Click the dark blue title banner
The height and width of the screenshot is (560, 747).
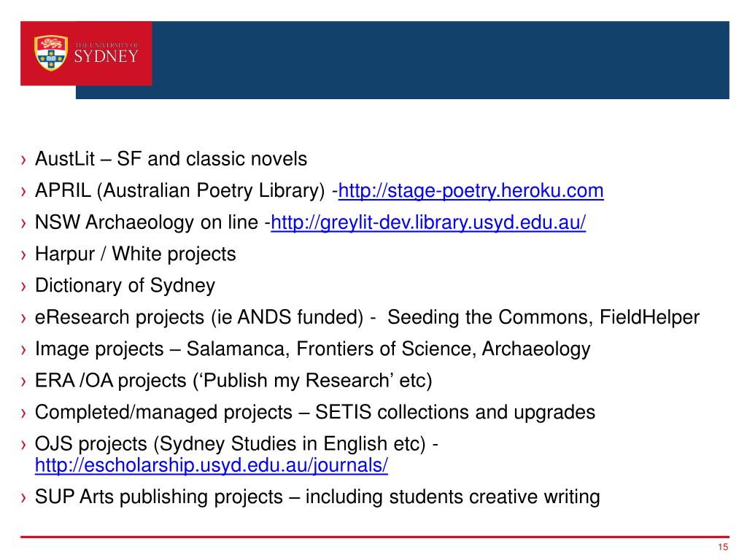click(441, 60)
